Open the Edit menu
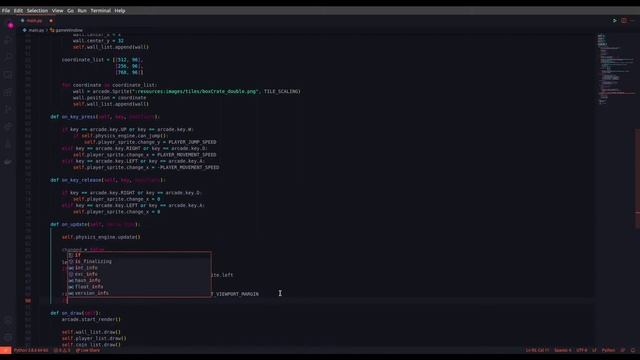The image size is (640, 360). pos(18,11)
